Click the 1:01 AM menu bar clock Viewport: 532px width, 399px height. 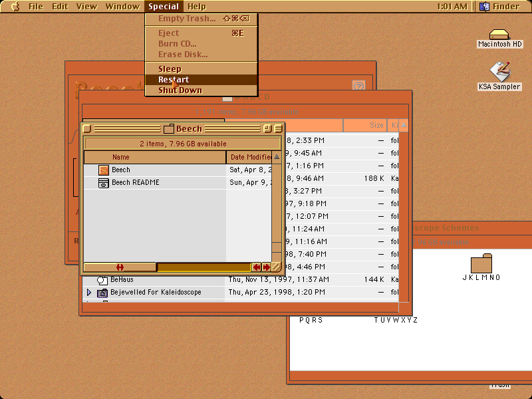tap(452, 7)
